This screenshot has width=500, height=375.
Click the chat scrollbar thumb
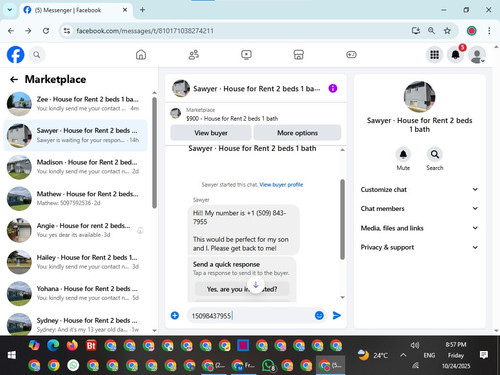pos(342,219)
